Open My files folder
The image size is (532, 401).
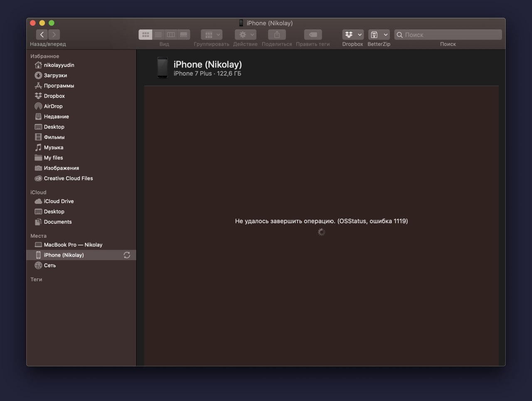(81, 158)
